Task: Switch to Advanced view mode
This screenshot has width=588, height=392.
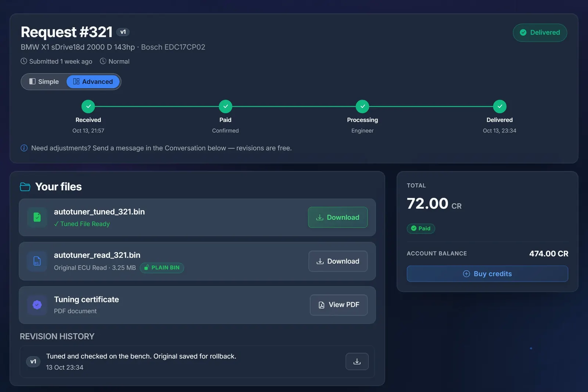Action: [93, 82]
